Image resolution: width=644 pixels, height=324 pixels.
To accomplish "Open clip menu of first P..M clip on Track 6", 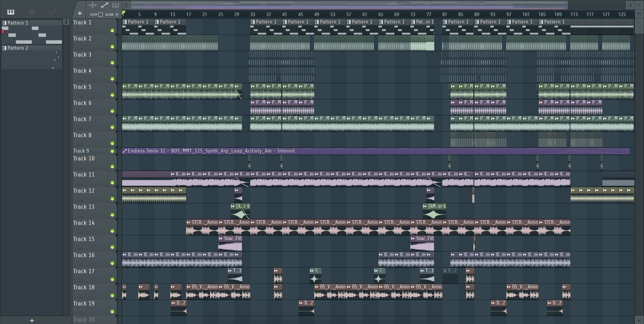I will click(x=253, y=102).
